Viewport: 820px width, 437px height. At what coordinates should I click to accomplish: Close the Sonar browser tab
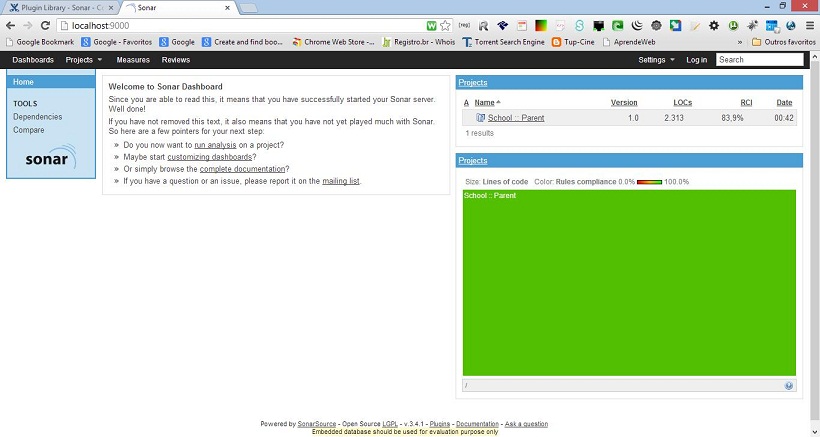coord(227,8)
